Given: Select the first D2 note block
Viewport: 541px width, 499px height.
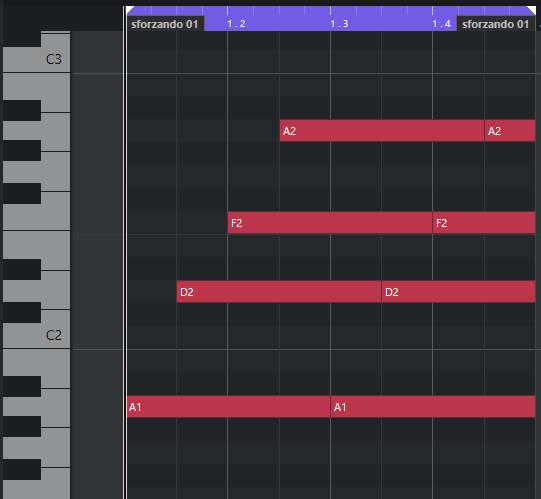Looking at the screenshot, I should click(x=279, y=292).
